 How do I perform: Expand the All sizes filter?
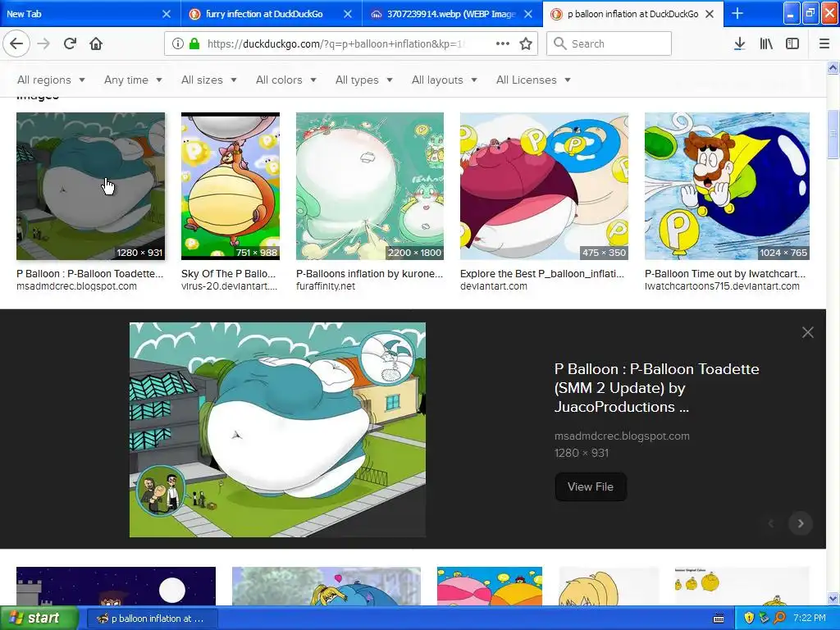pos(209,80)
